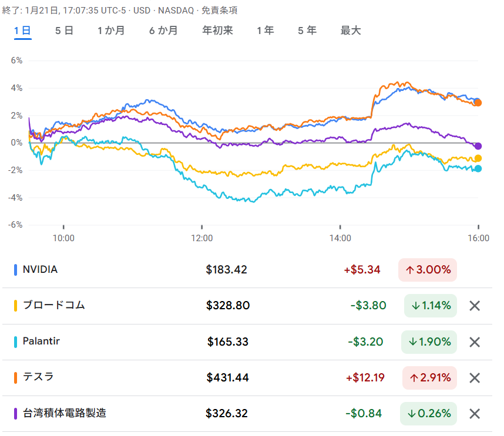Click the 0% y-axis label
This screenshot has width=504, height=436.
point(16,143)
